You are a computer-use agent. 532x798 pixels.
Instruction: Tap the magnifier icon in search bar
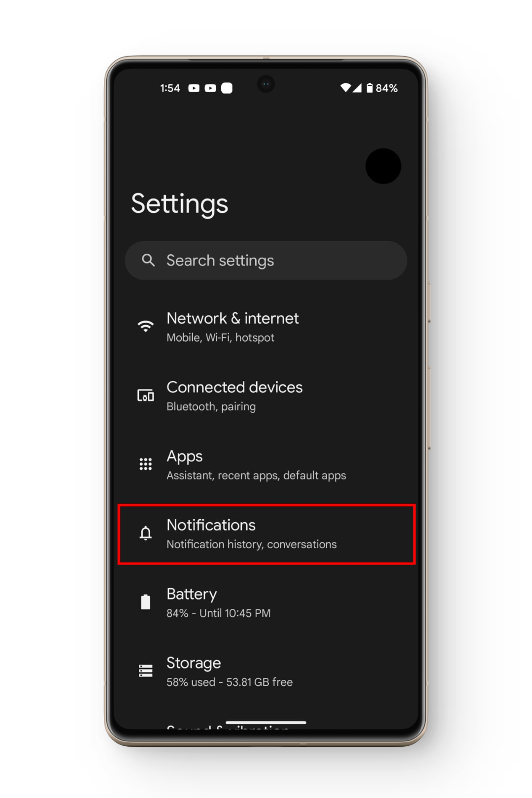point(148,260)
